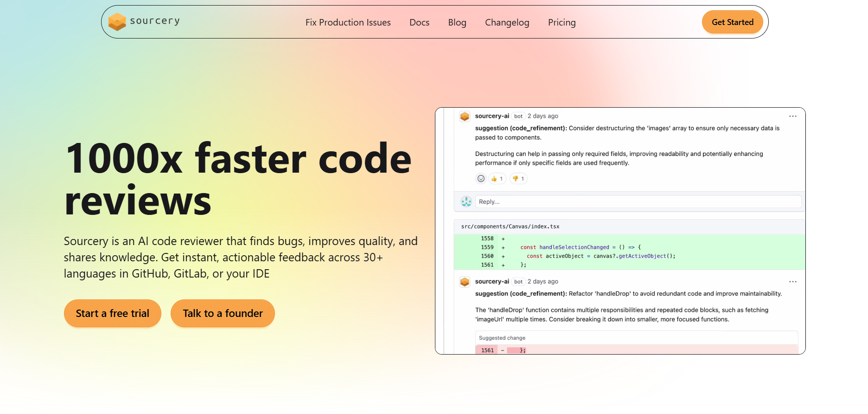This screenshot has height=414, width=868.
Task: Start a free trial
Action: coord(113,313)
